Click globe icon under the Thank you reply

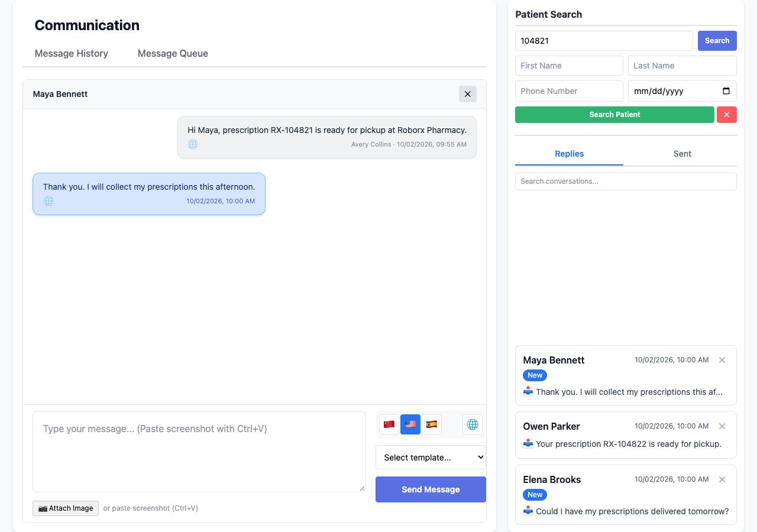pos(48,201)
